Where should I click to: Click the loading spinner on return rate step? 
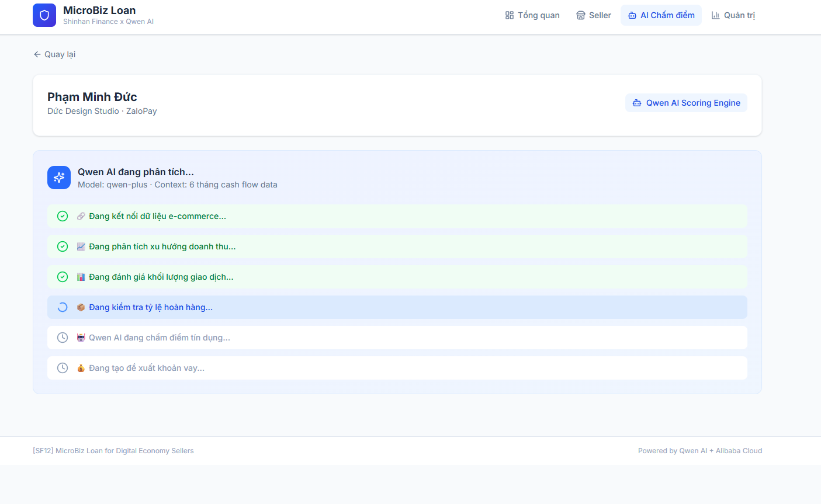[x=63, y=307]
